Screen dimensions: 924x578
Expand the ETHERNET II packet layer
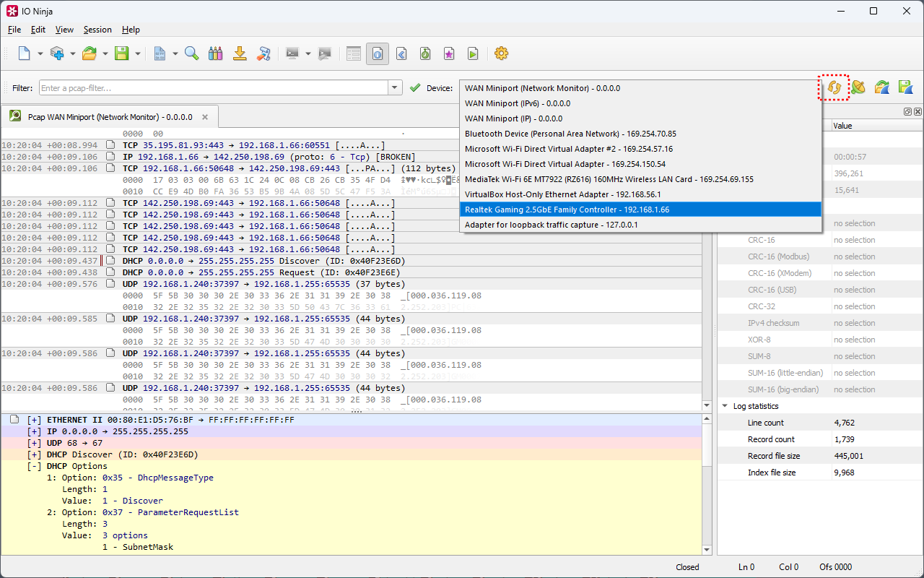(34, 420)
